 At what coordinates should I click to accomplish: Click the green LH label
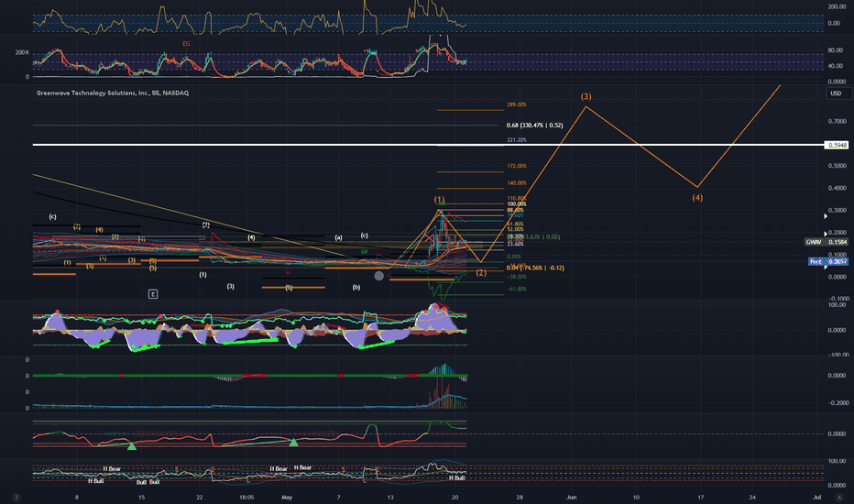pyautogui.click(x=364, y=252)
